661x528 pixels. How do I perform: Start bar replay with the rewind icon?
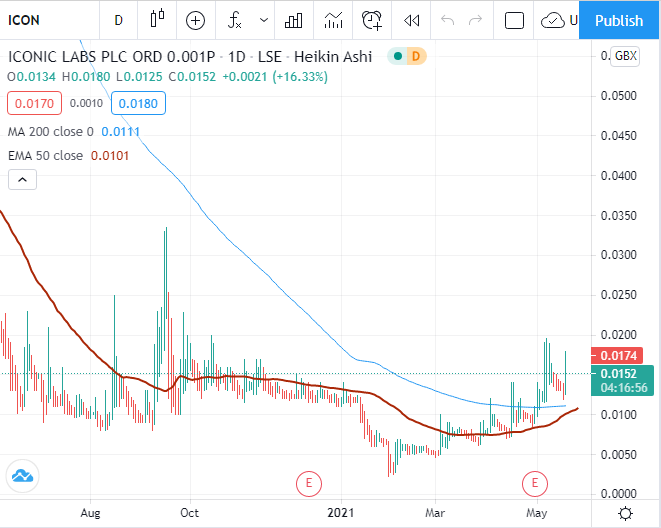pyautogui.click(x=411, y=20)
